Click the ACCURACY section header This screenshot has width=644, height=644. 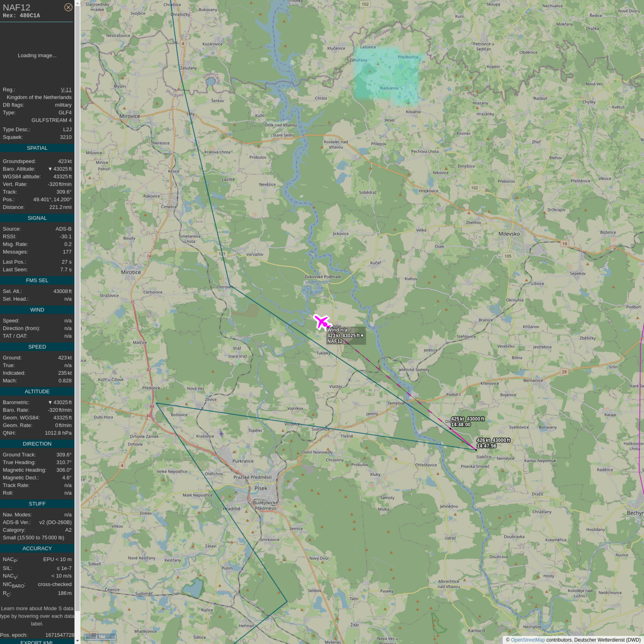pos(37,548)
